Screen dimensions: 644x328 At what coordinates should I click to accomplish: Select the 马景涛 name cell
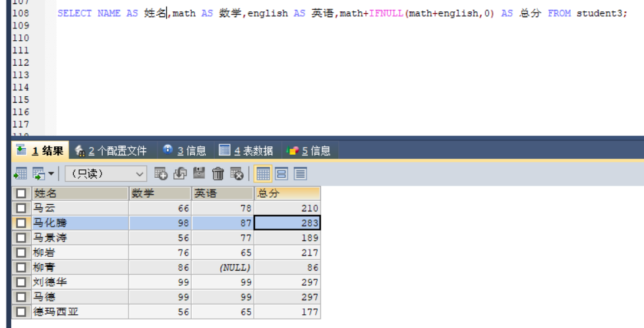80,238
